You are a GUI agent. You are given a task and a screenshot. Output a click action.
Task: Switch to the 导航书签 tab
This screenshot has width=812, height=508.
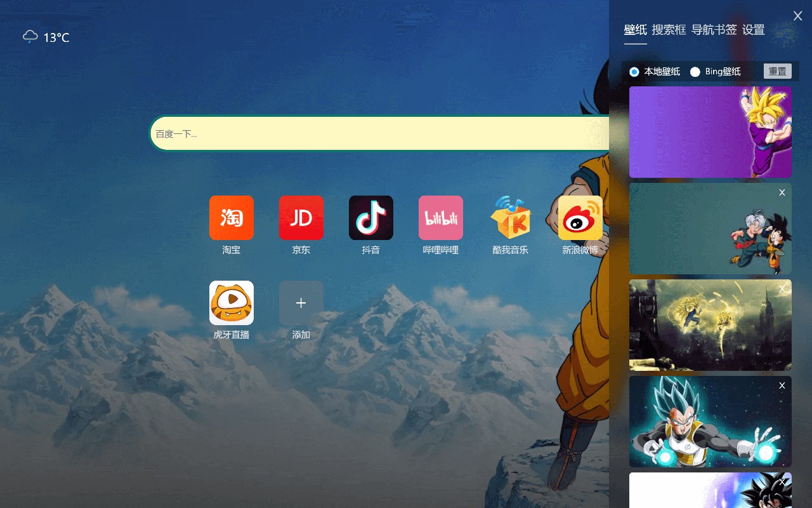point(714,30)
